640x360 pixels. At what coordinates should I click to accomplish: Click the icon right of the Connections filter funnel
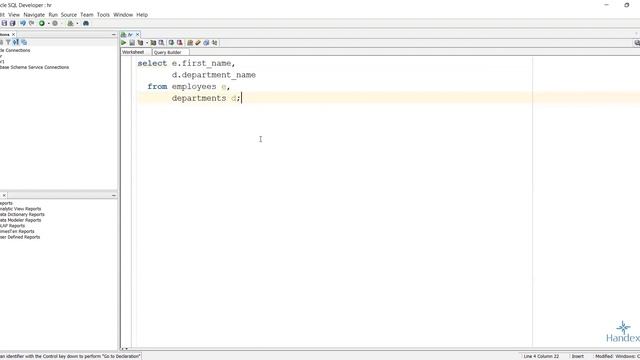(16, 42)
